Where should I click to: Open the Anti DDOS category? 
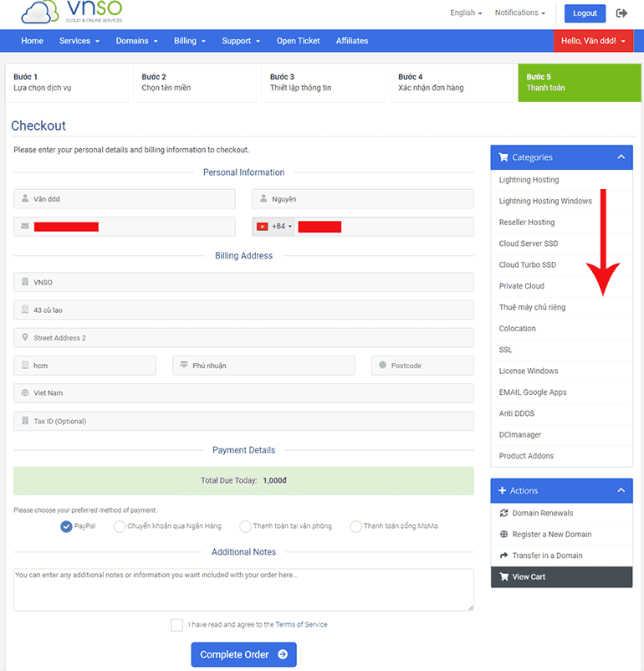561,413
